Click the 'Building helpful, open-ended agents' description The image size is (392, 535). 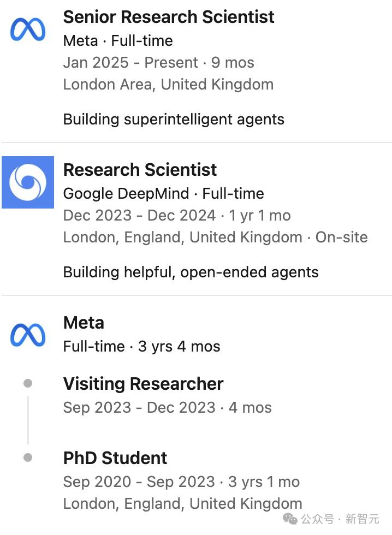coord(191,272)
